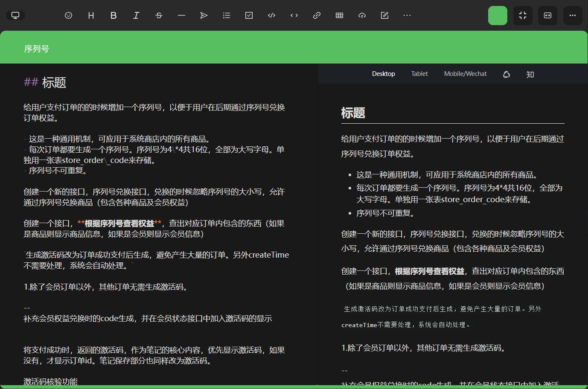
Task: Upload a file with the cloud icon
Action: pos(362,15)
